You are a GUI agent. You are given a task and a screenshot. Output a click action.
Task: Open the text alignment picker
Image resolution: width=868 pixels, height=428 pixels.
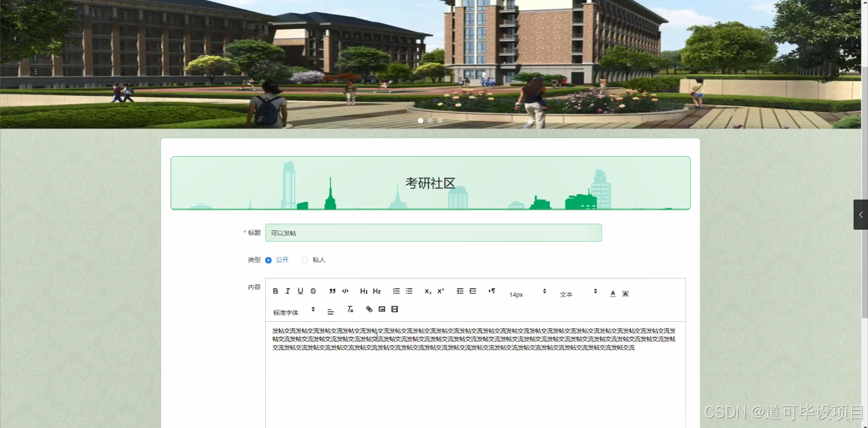(331, 312)
